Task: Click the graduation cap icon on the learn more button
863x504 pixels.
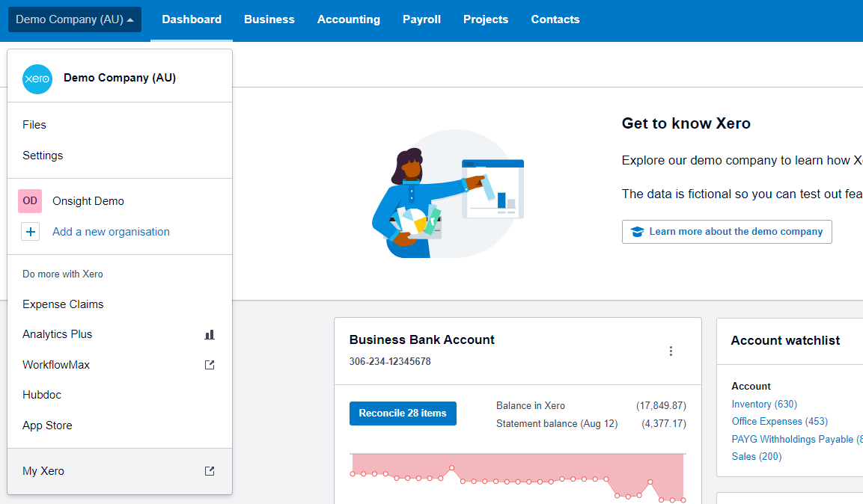Action: (637, 232)
